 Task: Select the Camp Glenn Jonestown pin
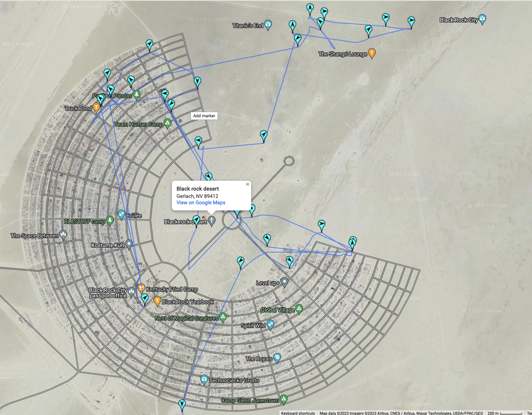284,400
